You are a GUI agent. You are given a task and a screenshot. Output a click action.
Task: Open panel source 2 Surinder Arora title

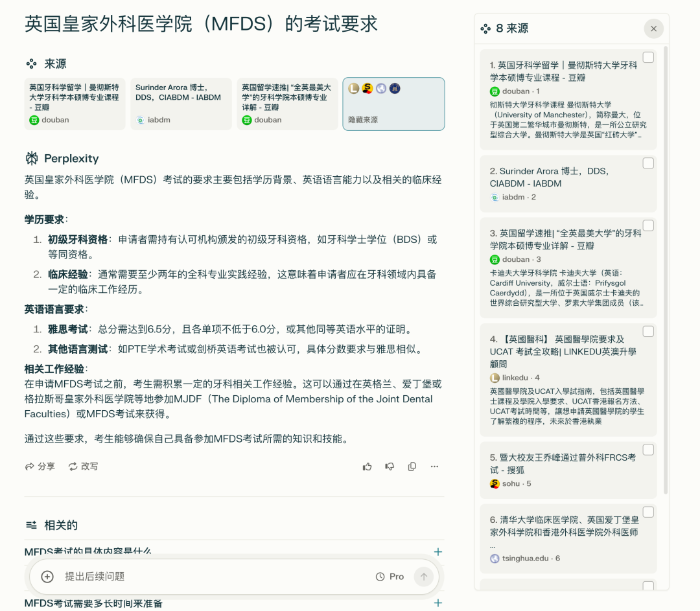(x=549, y=177)
